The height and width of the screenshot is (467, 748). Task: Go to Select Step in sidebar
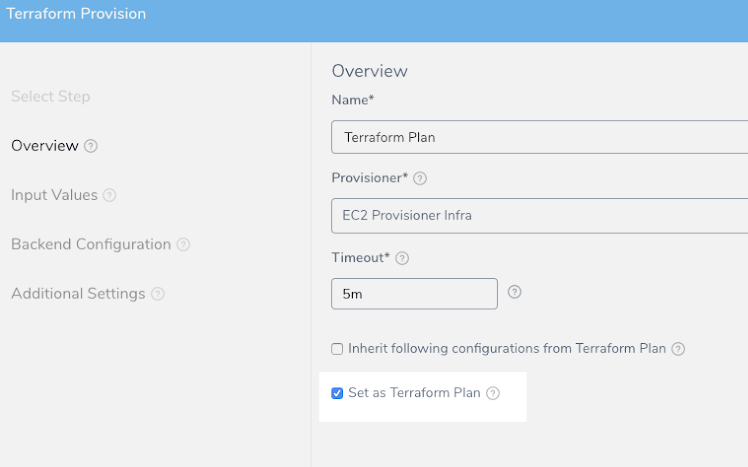tap(51, 96)
